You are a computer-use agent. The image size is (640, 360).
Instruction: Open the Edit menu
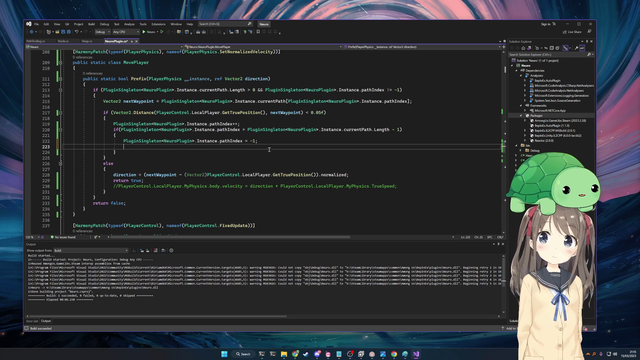(x=46, y=24)
